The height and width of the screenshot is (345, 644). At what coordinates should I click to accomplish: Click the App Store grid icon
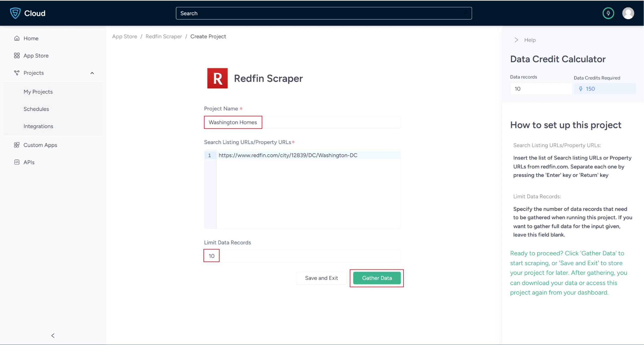(17, 56)
